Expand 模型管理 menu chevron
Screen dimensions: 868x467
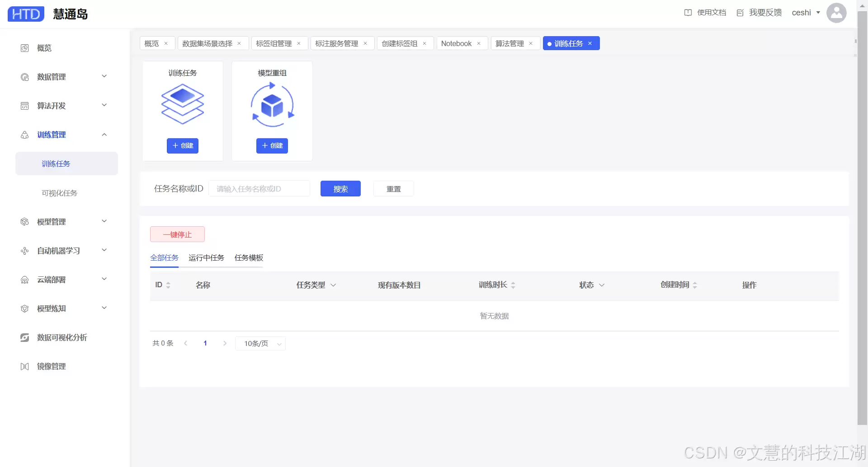pyautogui.click(x=104, y=221)
